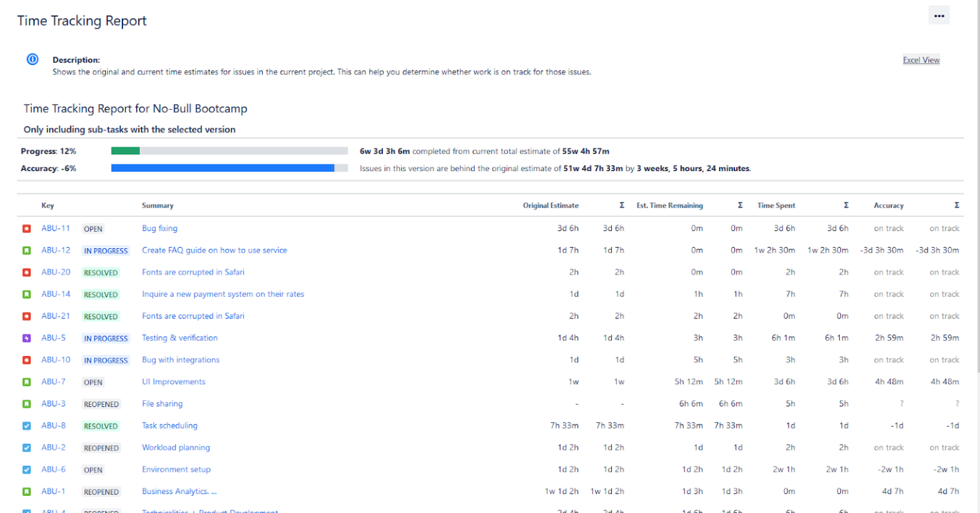Click the bug icon beside ABU-11
This screenshot has height=513, width=980.
(27, 228)
